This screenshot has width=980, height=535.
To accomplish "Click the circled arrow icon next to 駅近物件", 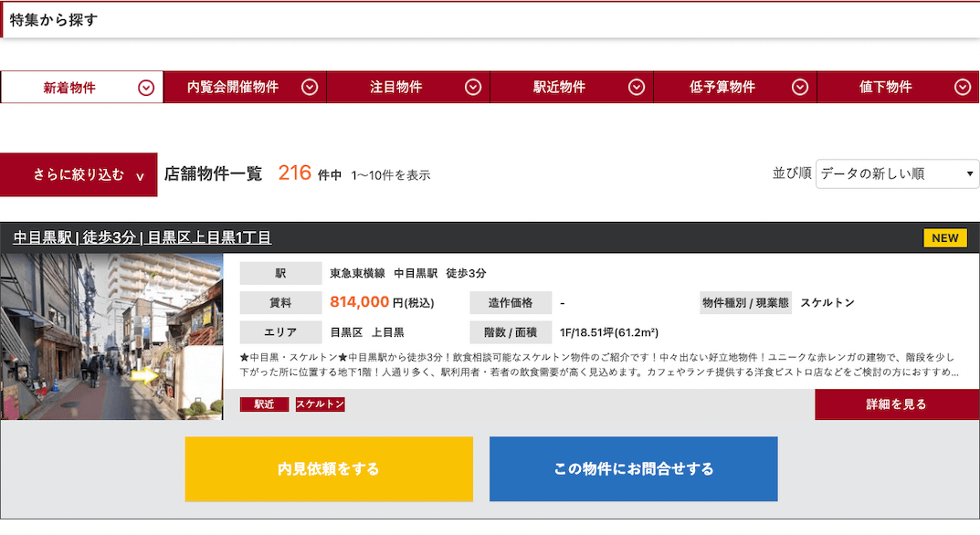I will click(637, 88).
